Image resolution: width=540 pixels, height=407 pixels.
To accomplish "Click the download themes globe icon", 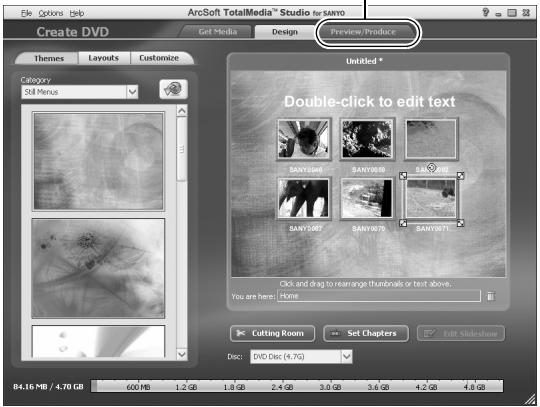I will [173, 89].
